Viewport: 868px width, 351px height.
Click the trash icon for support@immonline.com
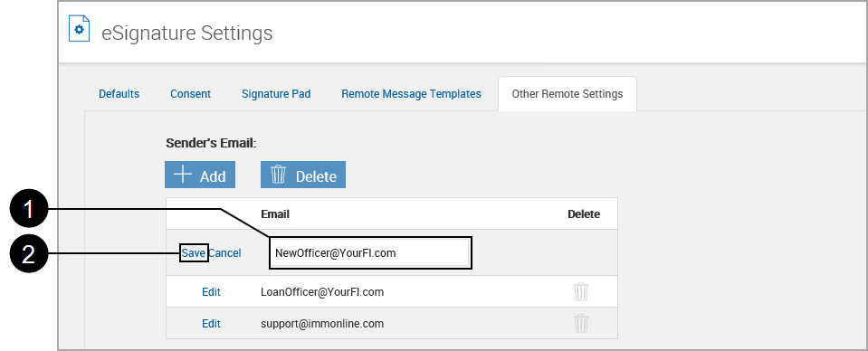(581, 323)
